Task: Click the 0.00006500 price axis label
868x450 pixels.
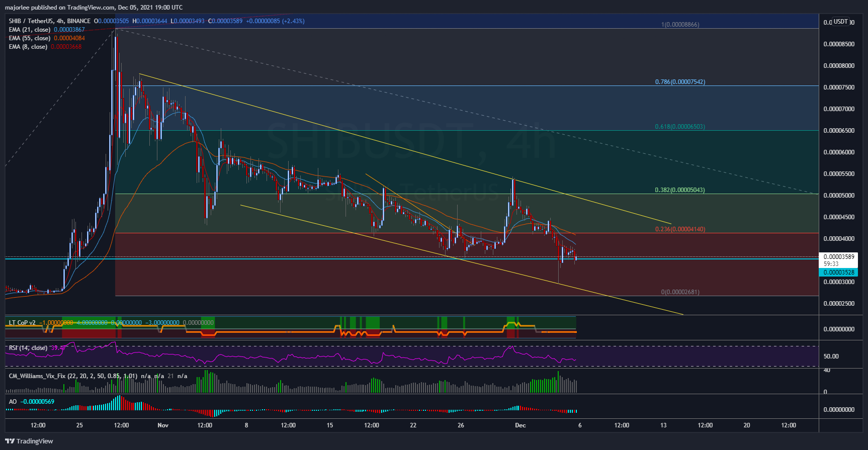Action: click(839, 131)
